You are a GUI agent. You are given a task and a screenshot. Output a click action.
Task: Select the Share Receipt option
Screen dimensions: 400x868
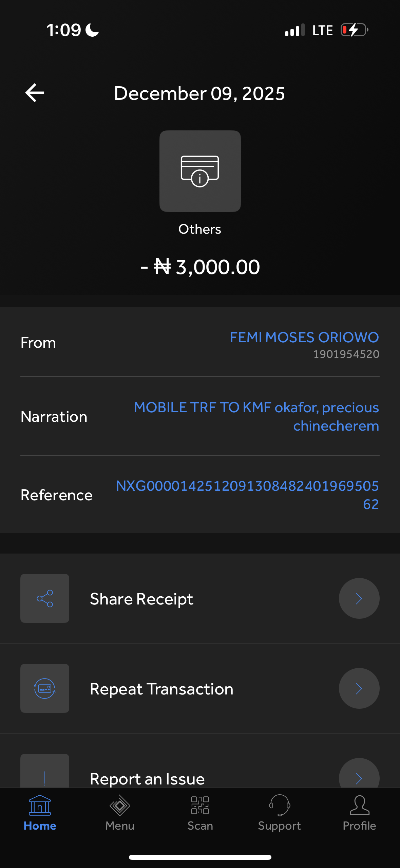tap(141, 599)
